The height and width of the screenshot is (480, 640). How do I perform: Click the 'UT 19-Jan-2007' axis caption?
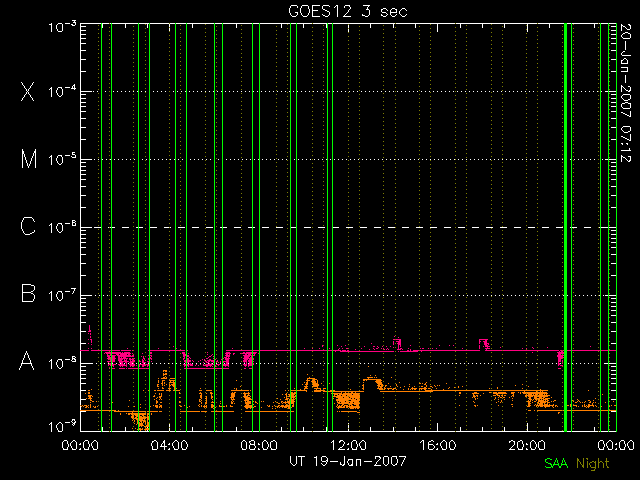(348, 461)
